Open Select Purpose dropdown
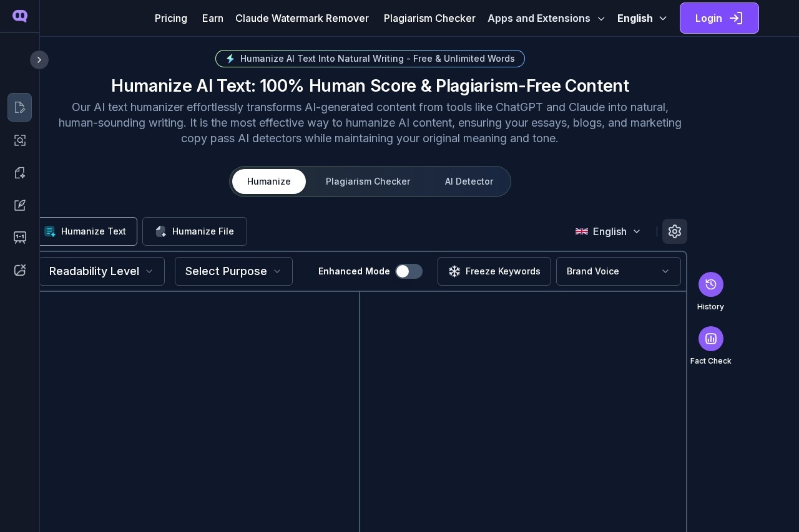The height and width of the screenshot is (532, 799). coord(233,271)
